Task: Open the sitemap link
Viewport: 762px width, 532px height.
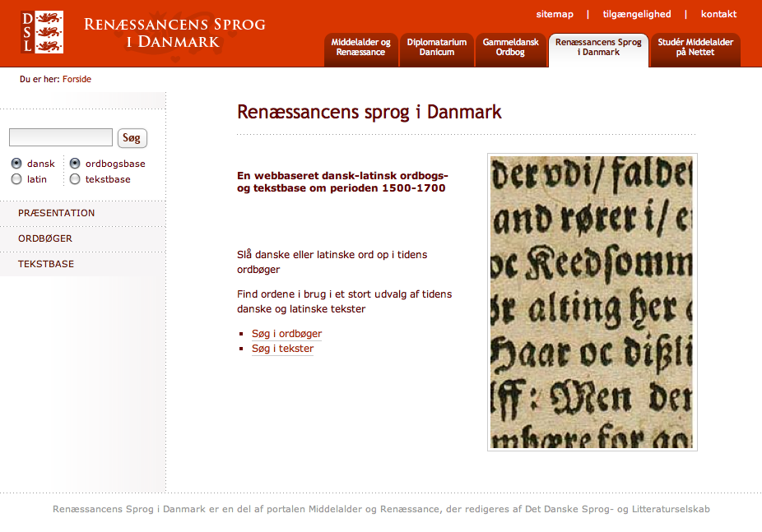Action: coord(555,14)
